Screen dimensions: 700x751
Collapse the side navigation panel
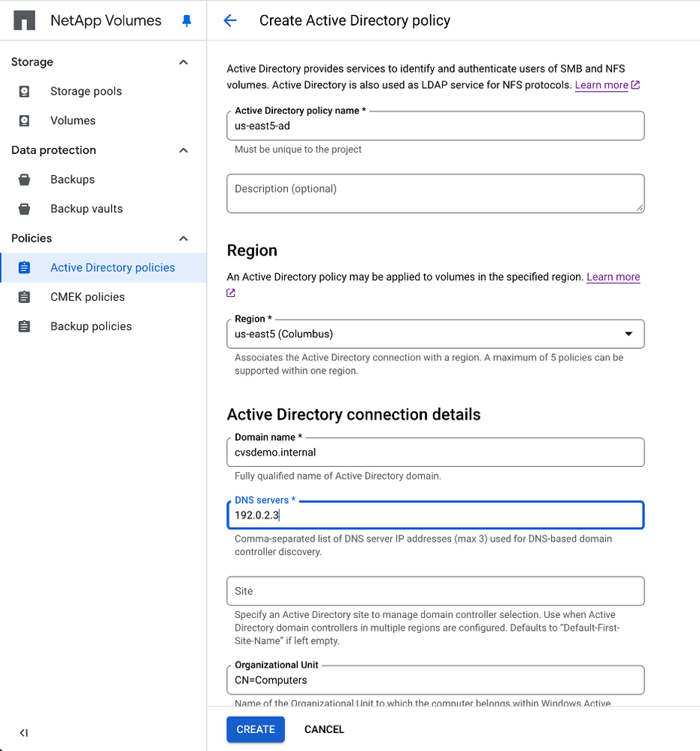[24, 733]
